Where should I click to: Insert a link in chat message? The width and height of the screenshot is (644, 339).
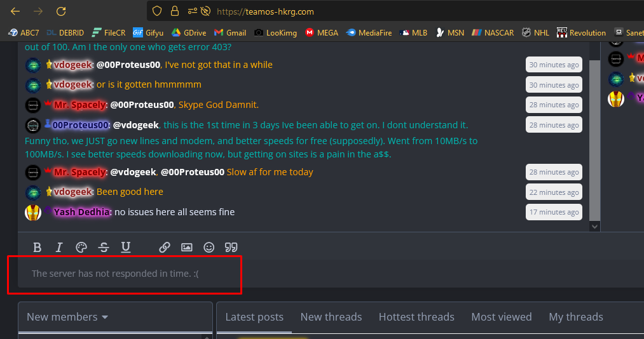pyautogui.click(x=165, y=247)
